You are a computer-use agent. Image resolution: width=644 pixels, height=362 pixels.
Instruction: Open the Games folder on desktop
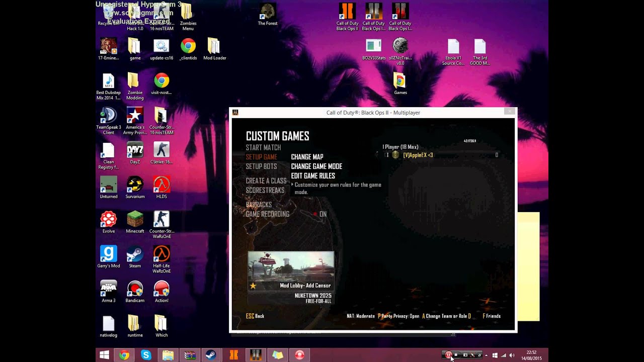pyautogui.click(x=400, y=83)
